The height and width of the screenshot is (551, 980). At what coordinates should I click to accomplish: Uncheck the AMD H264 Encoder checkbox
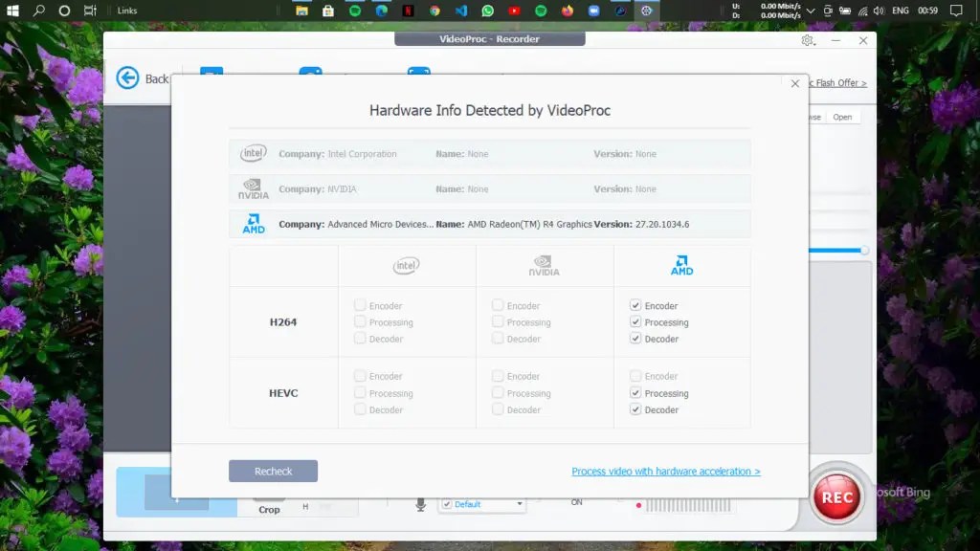[x=635, y=305]
